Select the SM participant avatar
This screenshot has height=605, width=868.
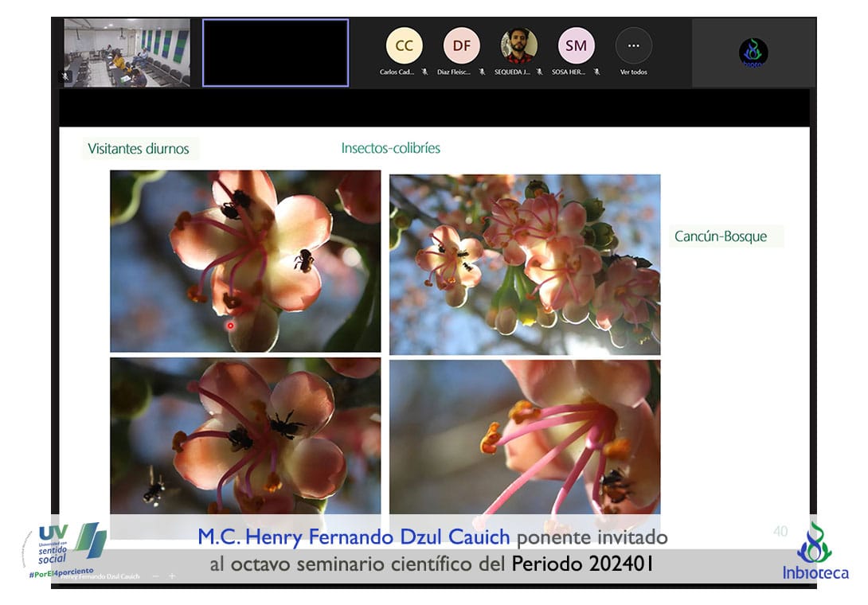(576, 45)
